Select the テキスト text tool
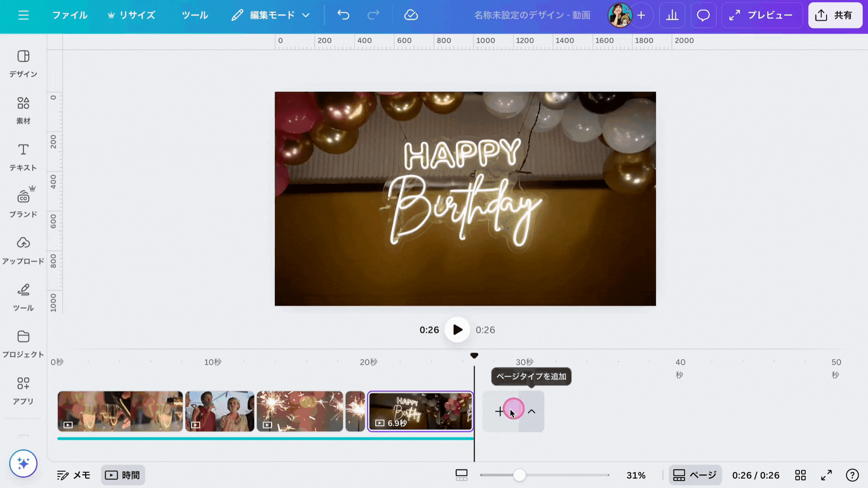 (23, 157)
